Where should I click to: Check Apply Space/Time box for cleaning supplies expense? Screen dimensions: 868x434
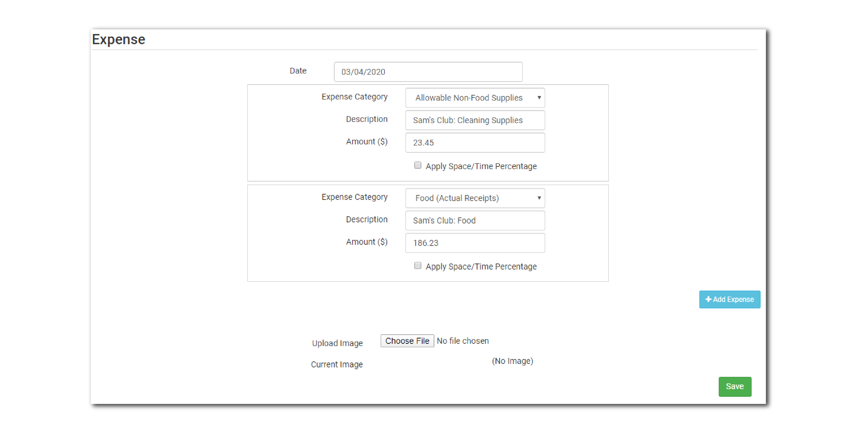[417, 165]
